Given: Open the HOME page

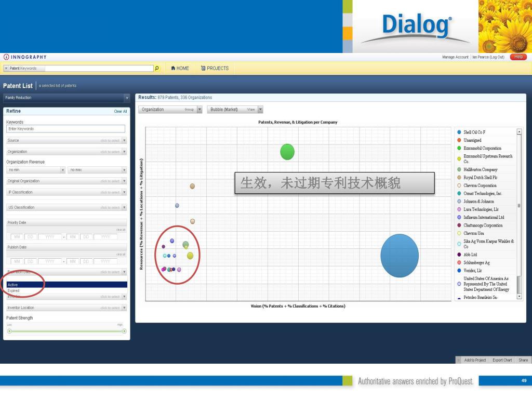Looking at the screenshot, I should [180, 68].
